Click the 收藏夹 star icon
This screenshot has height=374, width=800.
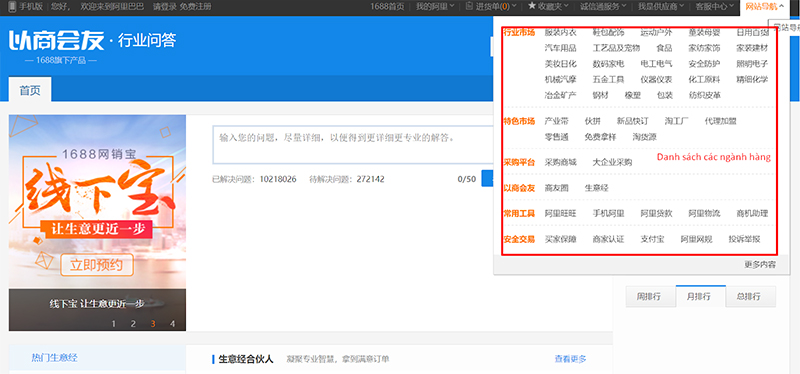tap(532, 6)
